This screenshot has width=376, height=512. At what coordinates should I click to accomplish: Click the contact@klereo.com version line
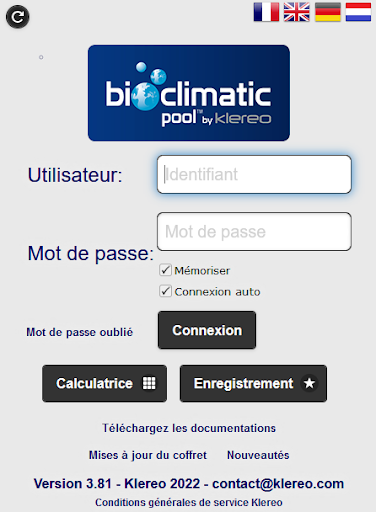coord(189,484)
